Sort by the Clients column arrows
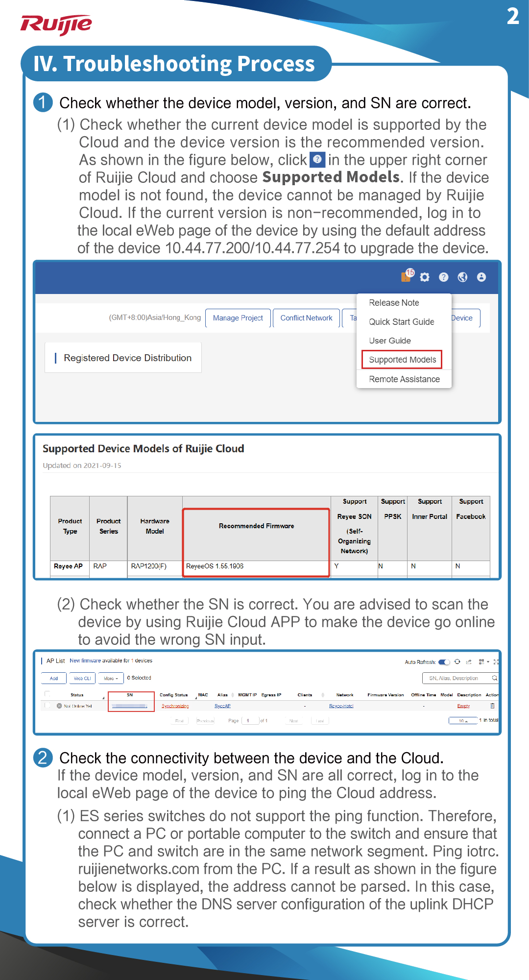The image size is (529, 980). point(323,695)
